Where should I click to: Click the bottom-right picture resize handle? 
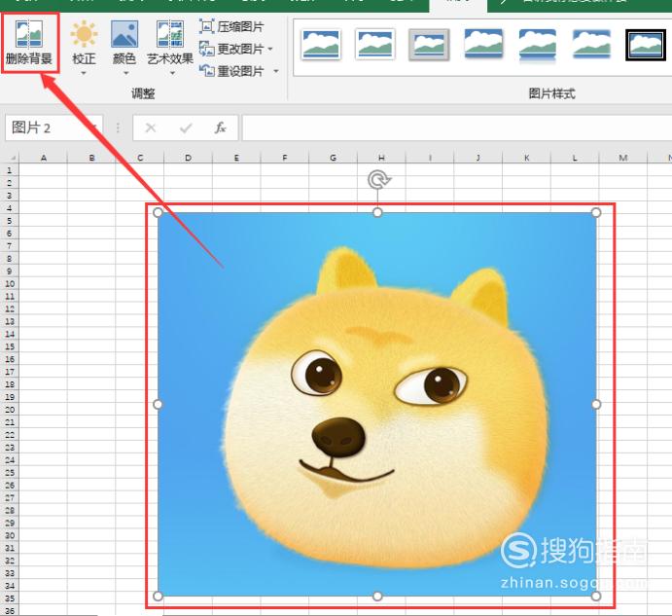pyautogui.click(x=596, y=596)
